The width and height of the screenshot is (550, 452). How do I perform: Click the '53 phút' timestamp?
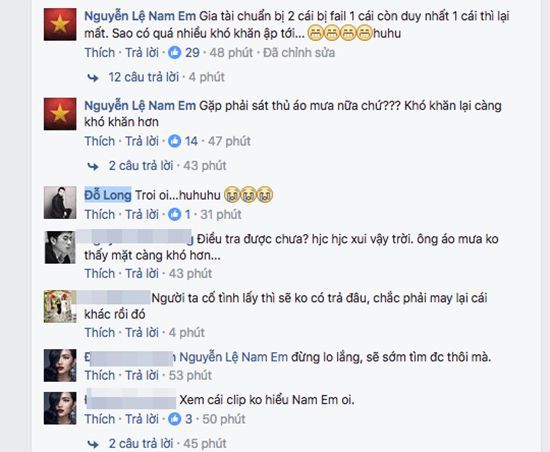click(190, 375)
